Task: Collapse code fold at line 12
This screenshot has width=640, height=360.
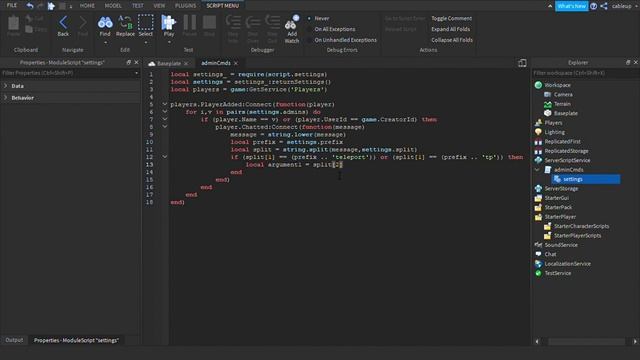Action: 164,157
